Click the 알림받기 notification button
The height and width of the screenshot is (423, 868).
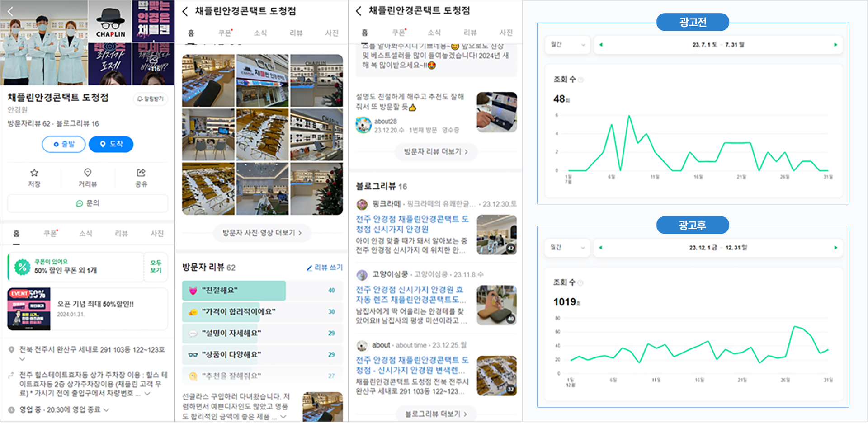click(x=151, y=99)
